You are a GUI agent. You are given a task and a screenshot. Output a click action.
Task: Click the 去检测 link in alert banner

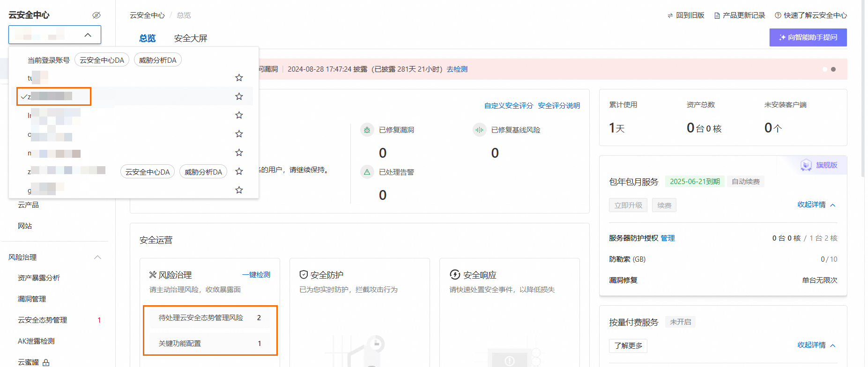point(457,69)
